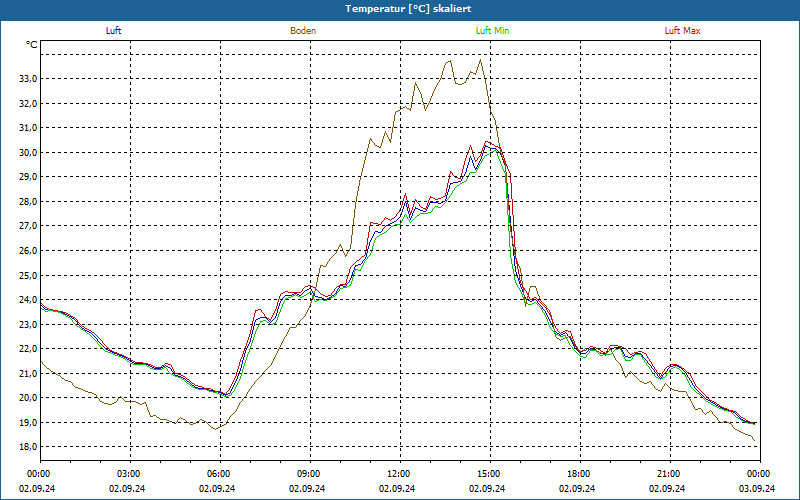Viewport: 800px width, 500px height.
Task: Click the 21:00 time label
Action: [x=670, y=474]
